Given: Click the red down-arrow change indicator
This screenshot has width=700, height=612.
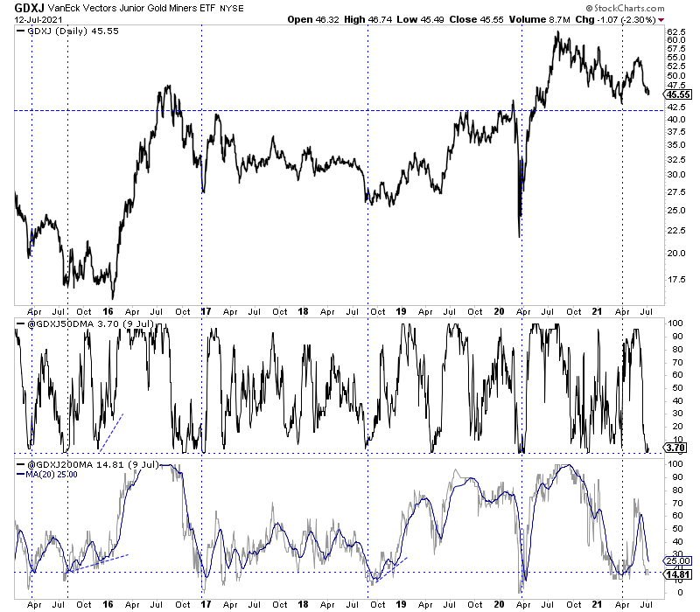Looking at the screenshot, I should tap(661, 20).
